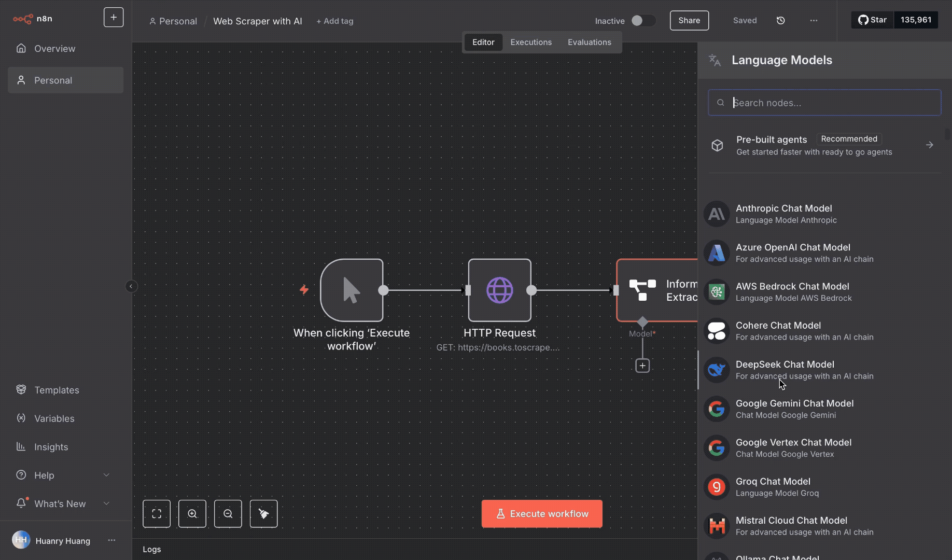The image size is (952, 560).
Task: Focus the Search nodes input field
Action: pos(824,103)
